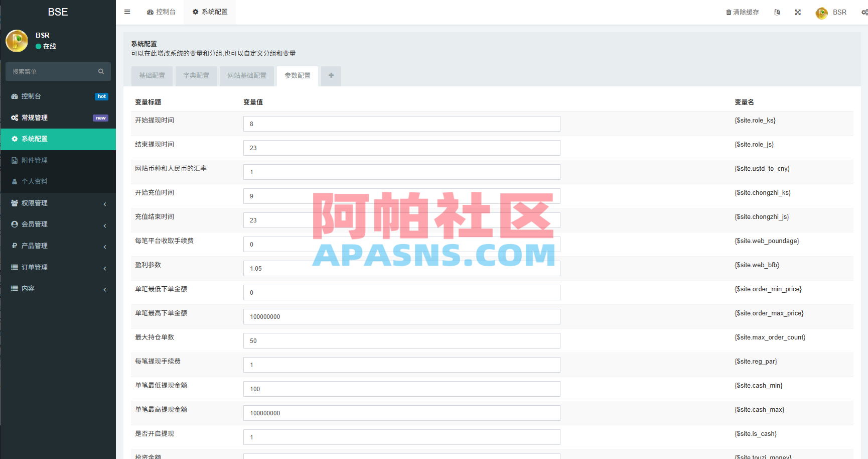Click the sidebar BSR profile avatar
Screen dimensions: 868x459
tap(17, 41)
